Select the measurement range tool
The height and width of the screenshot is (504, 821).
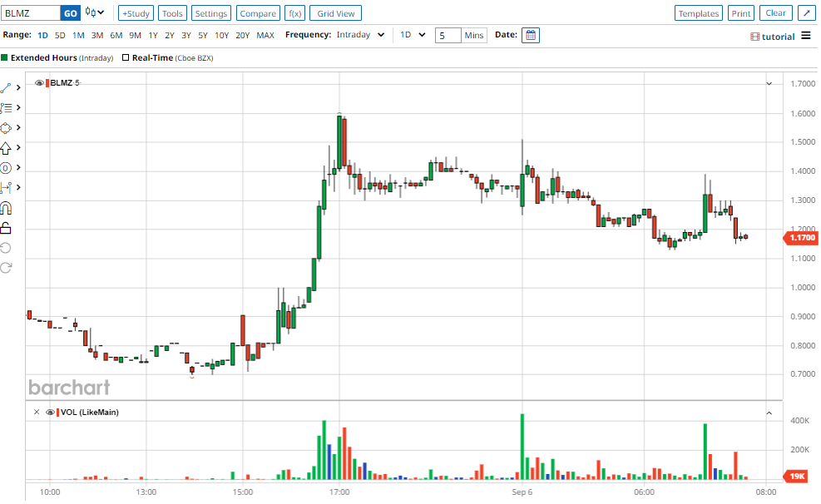coord(6,187)
